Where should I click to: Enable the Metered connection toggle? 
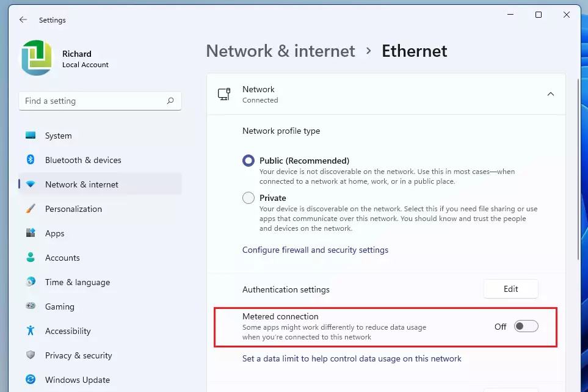tap(526, 327)
